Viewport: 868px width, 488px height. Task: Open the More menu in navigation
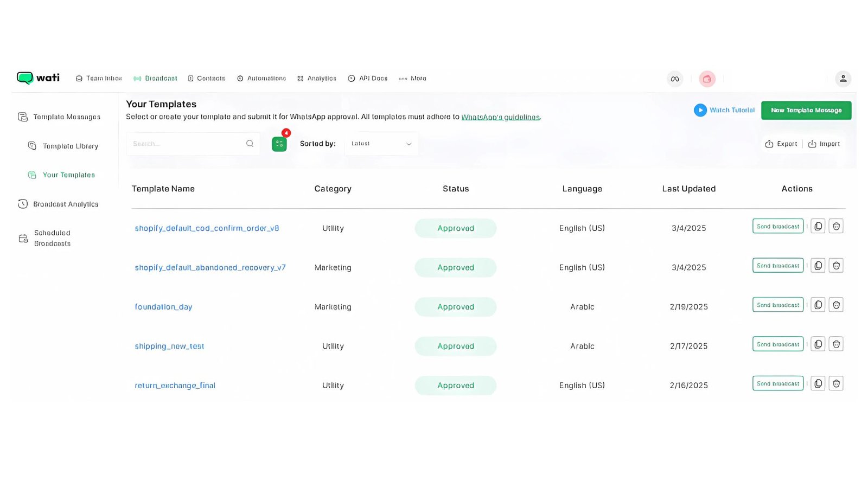click(x=413, y=79)
